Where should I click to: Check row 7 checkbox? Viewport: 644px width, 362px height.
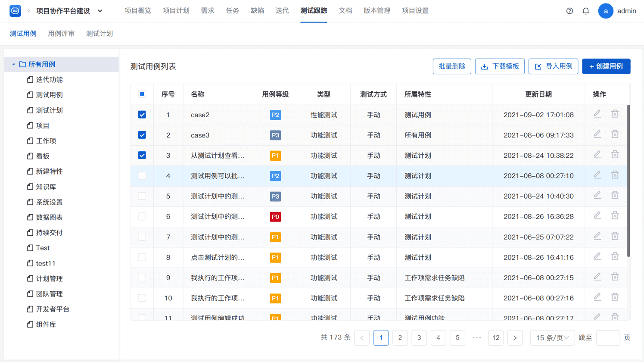[142, 237]
